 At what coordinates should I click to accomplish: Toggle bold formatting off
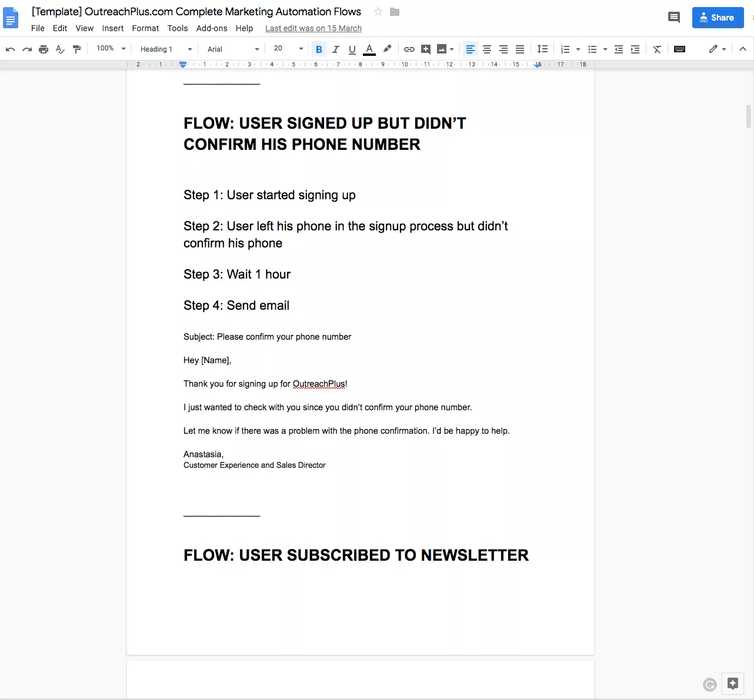(319, 49)
